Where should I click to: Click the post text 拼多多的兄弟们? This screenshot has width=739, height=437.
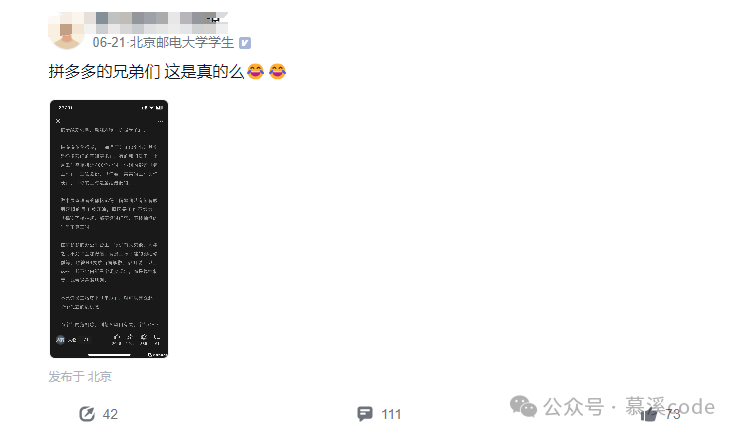click(x=105, y=72)
